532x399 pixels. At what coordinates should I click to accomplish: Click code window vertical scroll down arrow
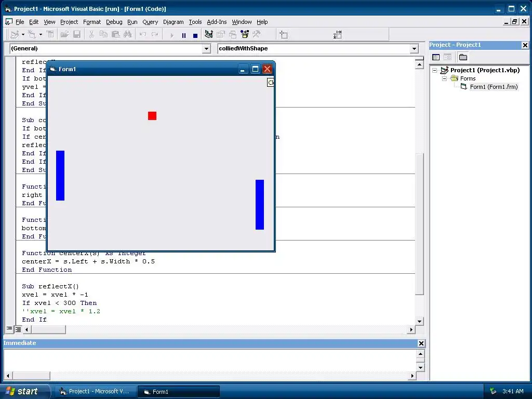[x=419, y=321]
